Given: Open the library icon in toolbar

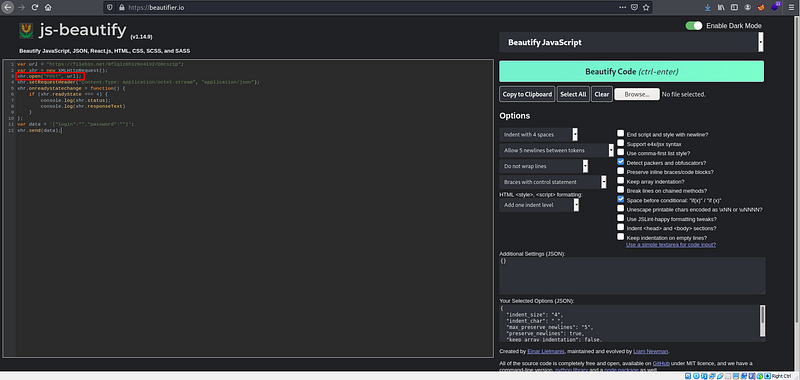Looking at the screenshot, I should pyautogui.click(x=721, y=8).
